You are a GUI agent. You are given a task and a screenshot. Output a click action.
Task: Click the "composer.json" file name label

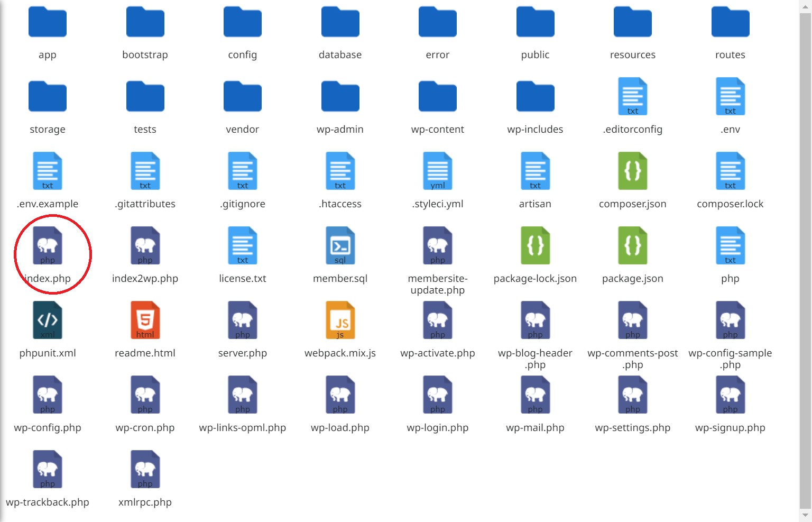[x=633, y=204]
